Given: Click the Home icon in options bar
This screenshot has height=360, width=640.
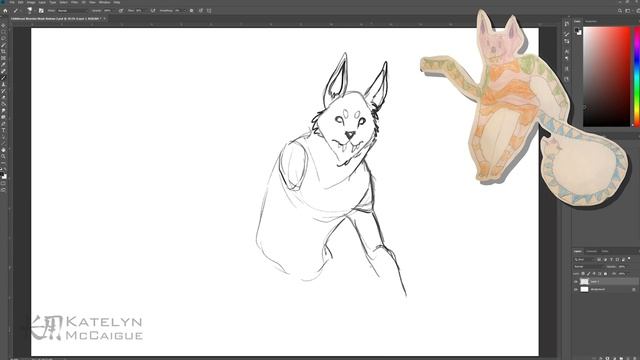Looking at the screenshot, I should click(x=5, y=11).
